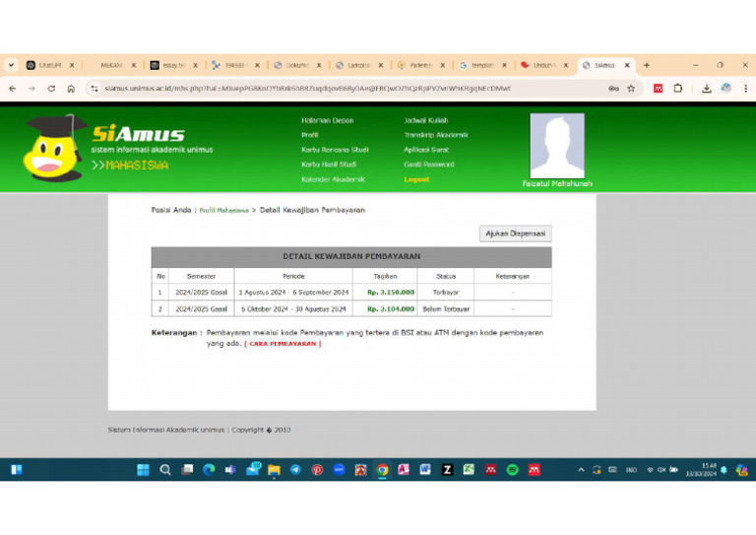Open Aplikasi Surat
Screen dimensions: 756x535
(x=426, y=150)
